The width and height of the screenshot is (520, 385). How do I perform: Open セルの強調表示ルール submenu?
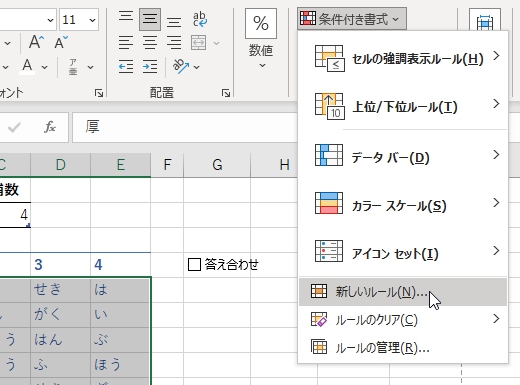coord(403,58)
